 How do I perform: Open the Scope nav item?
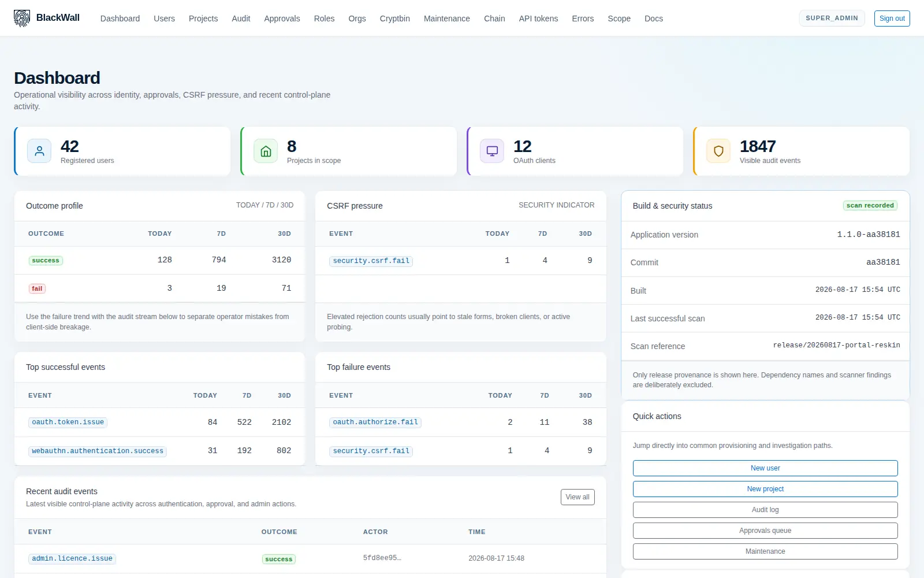(619, 18)
